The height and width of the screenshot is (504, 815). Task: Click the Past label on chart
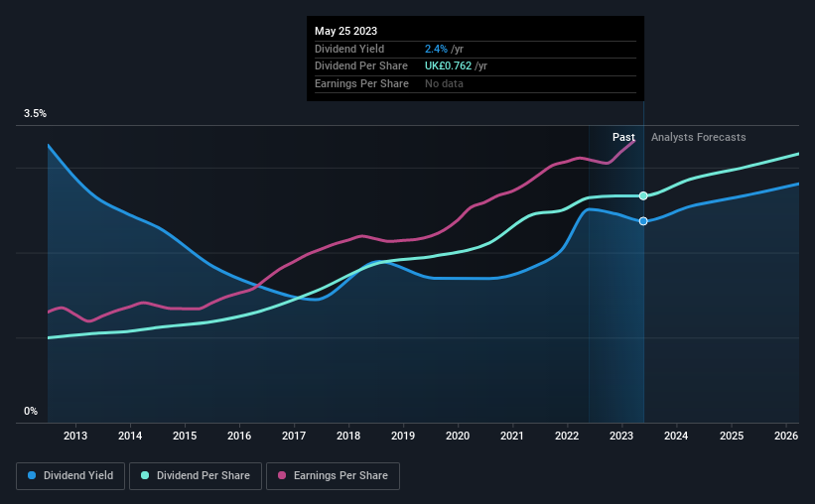pyautogui.click(x=623, y=137)
